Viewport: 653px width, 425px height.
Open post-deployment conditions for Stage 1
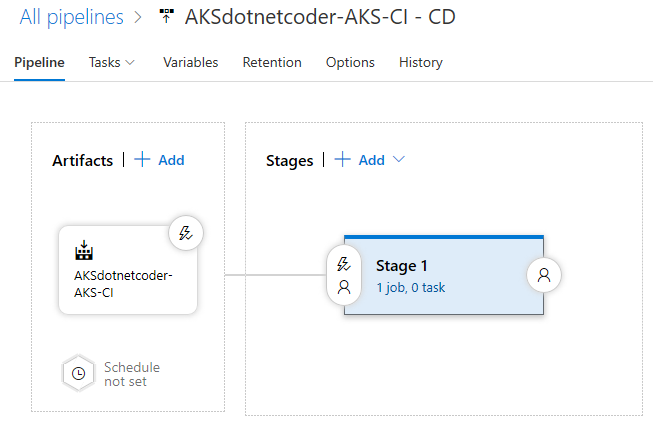click(543, 275)
